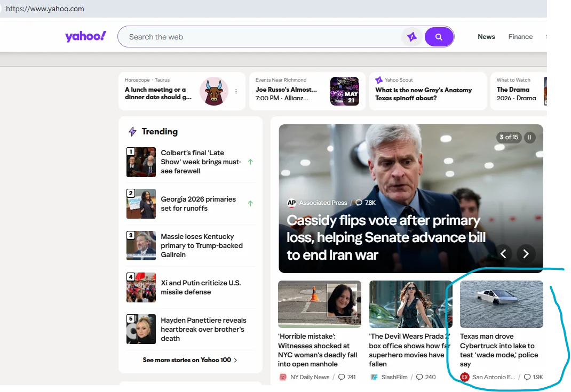Click the Taurus bull icon
This screenshot has height=392, width=571.
tap(214, 91)
